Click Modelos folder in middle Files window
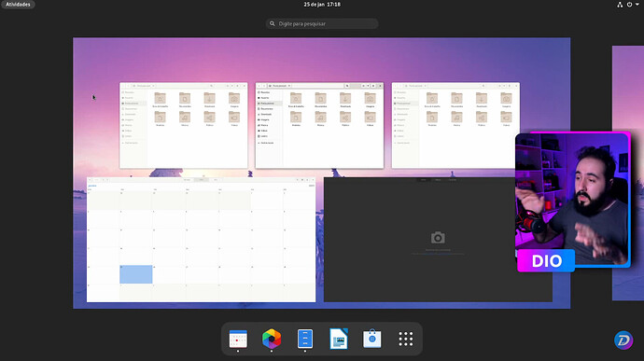Image resolution: width=644 pixels, height=361 pixels. coord(296,118)
